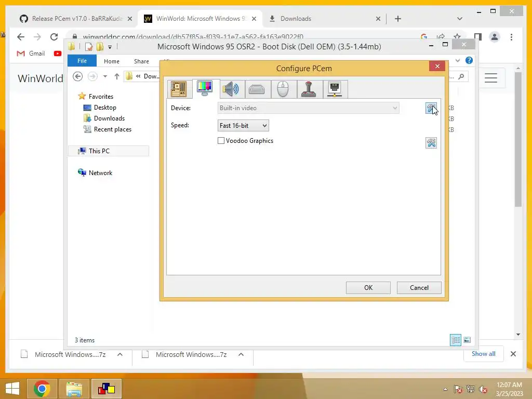Reload the current Chrome page
Viewport: 532px width, 399px height.
[54, 37]
